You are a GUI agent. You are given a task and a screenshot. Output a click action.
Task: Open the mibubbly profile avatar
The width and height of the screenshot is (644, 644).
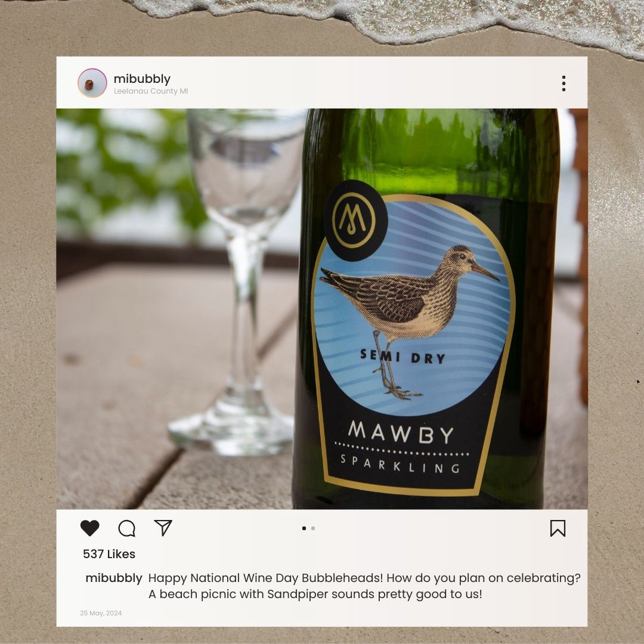tap(92, 83)
